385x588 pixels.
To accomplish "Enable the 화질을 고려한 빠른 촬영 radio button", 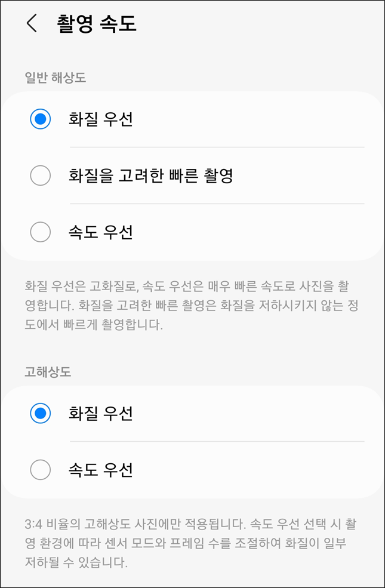I will point(41,176).
